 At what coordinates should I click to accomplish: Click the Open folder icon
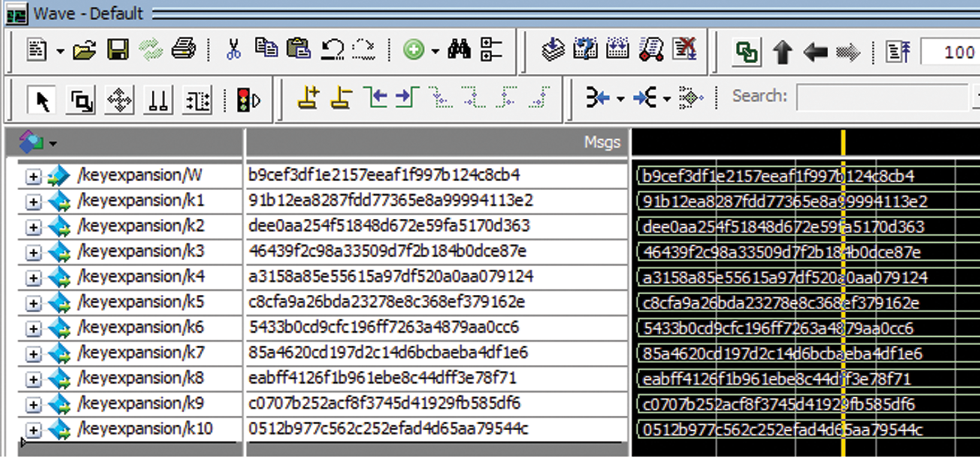(84, 51)
